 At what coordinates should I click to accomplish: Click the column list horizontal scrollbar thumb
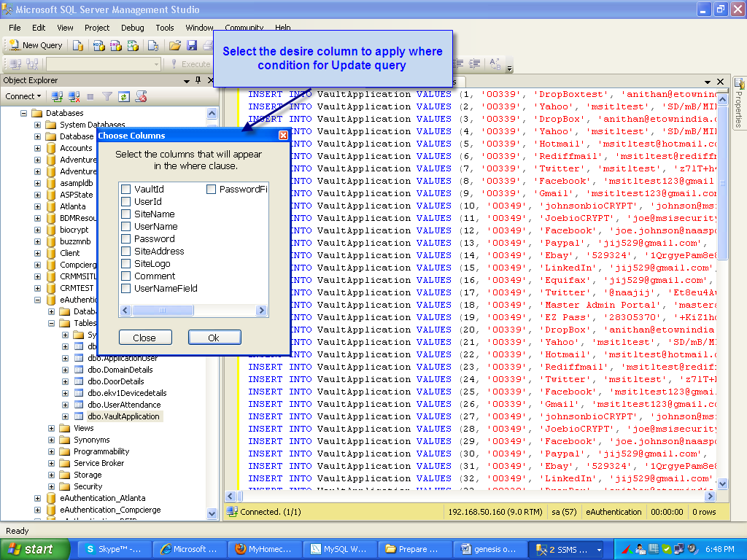pos(163,311)
